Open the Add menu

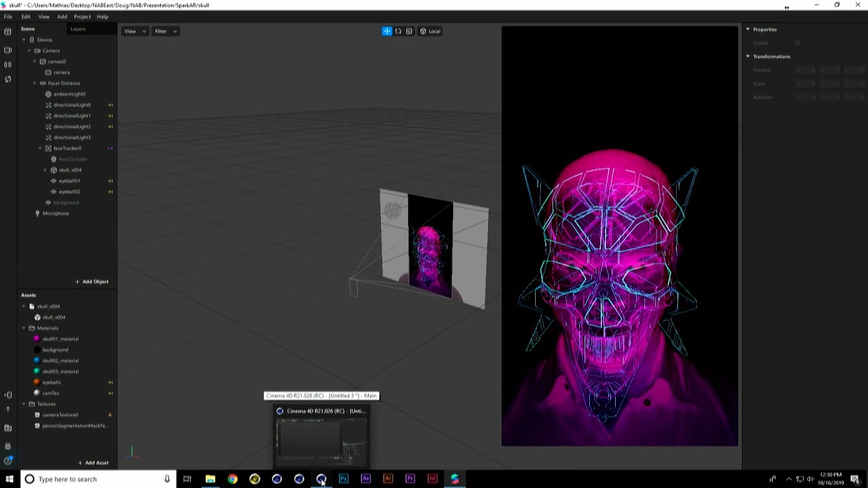[62, 16]
